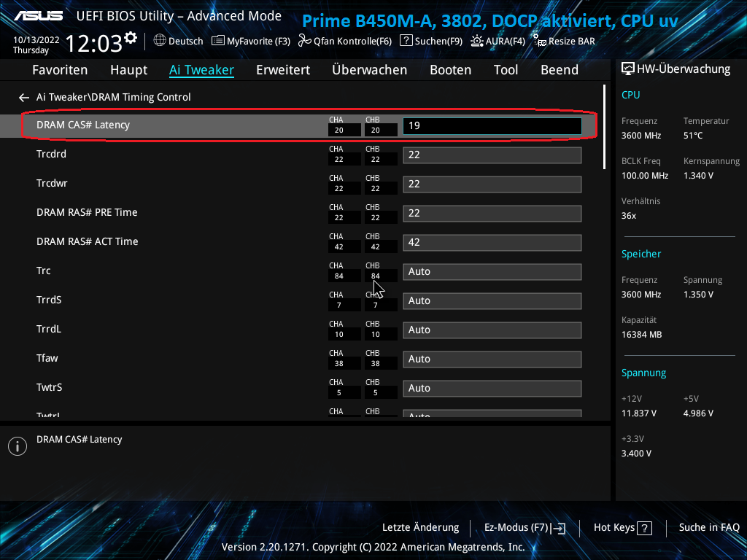Open Hot Keys help
This screenshot has height=560, width=747.
point(623,528)
